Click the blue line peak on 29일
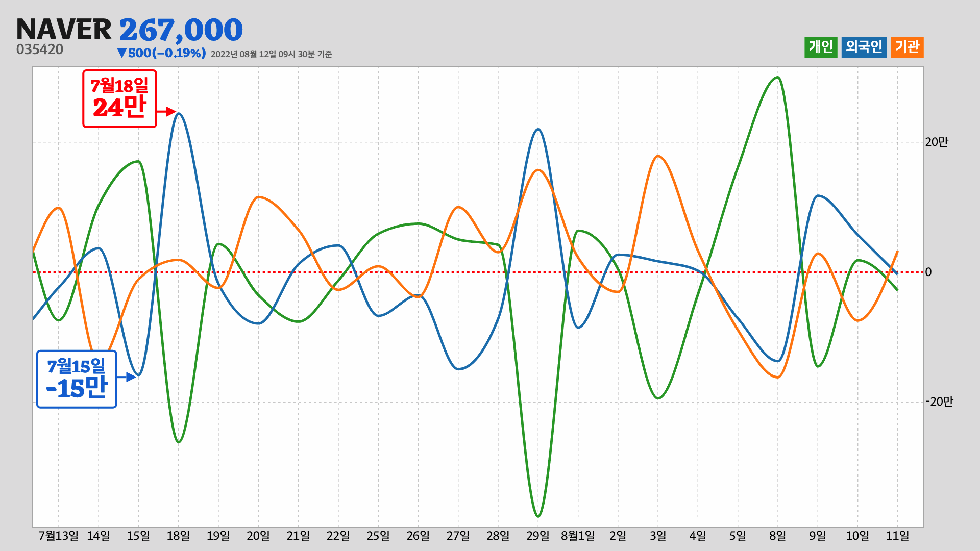The height and width of the screenshot is (551, 980). tap(538, 129)
